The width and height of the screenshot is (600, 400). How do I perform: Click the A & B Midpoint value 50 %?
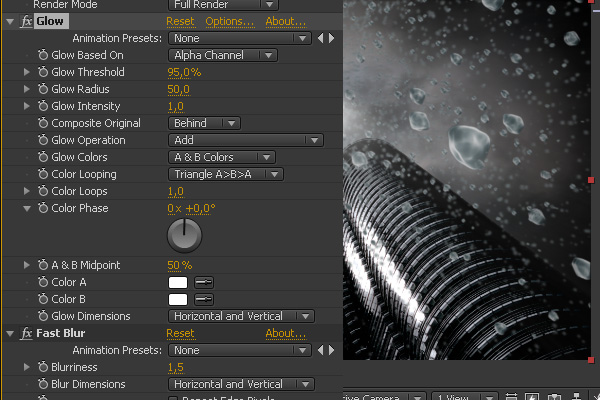click(x=179, y=265)
